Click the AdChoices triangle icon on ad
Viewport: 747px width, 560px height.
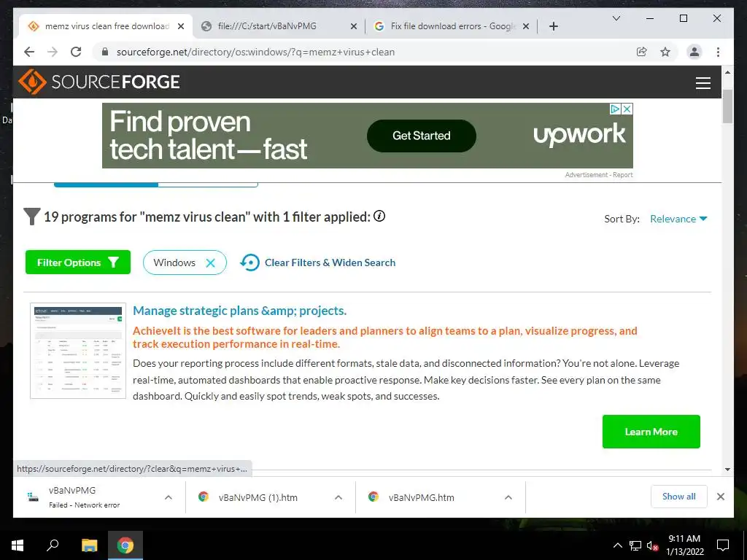tap(616, 109)
